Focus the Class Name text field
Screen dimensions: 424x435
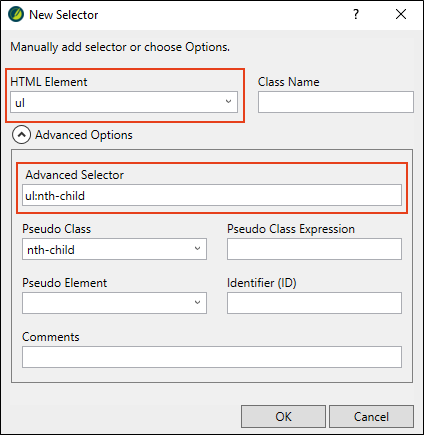tap(336, 102)
